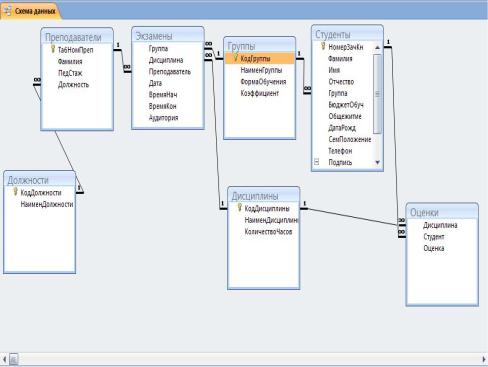Screen dimensions: 488x367
Task: Select the СемПоложение field in Студенты
Action: click(350, 139)
